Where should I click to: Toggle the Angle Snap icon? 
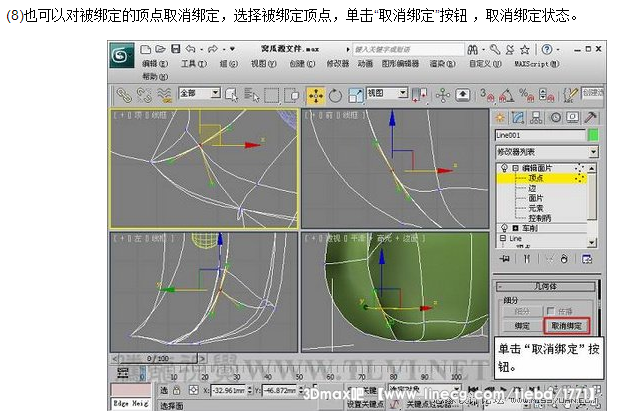pos(506,95)
